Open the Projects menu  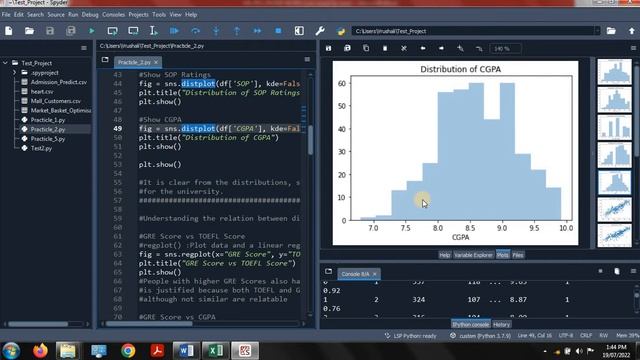pos(138,15)
